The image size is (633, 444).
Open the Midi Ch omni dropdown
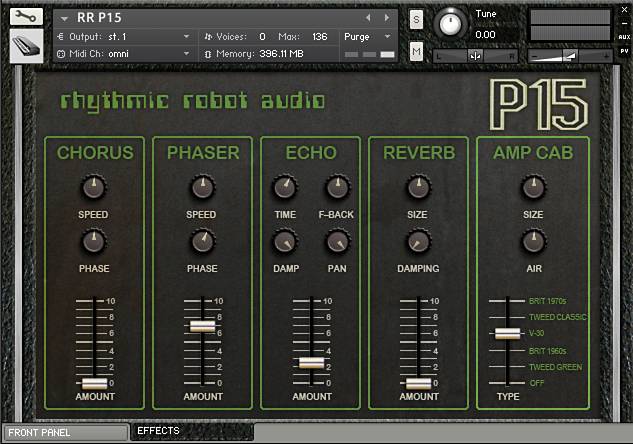pos(125,54)
